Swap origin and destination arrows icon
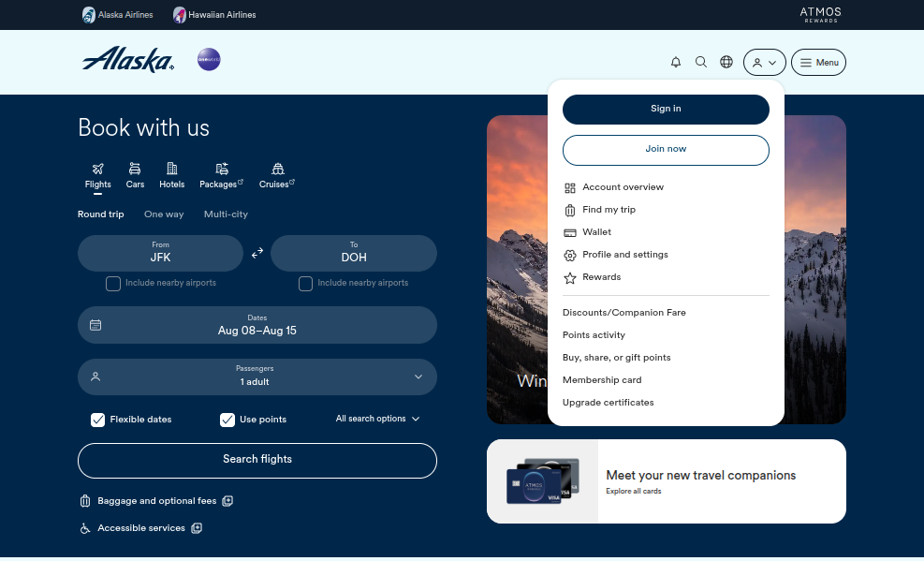 257,254
